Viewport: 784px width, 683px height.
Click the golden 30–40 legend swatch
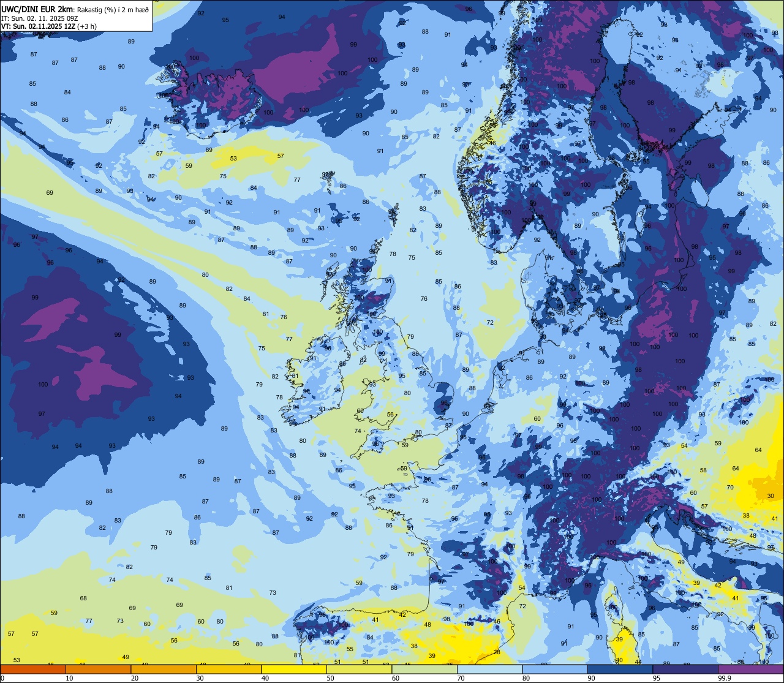pyautogui.click(x=228, y=669)
